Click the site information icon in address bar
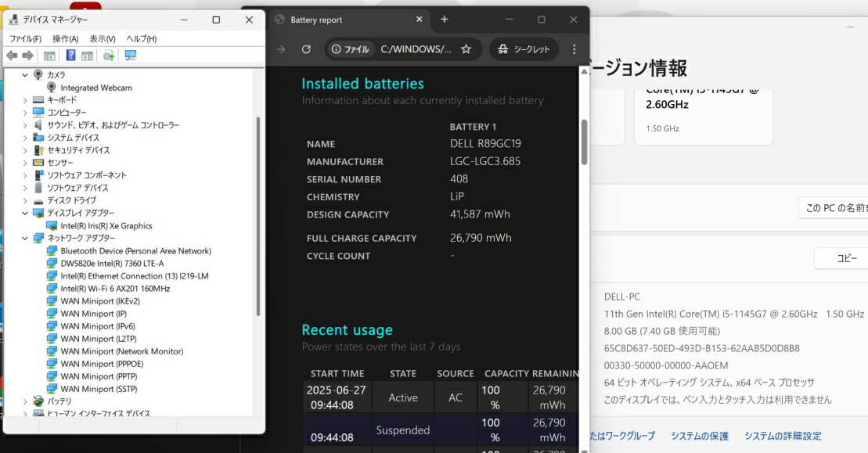This screenshot has height=453, width=868. 337,49
